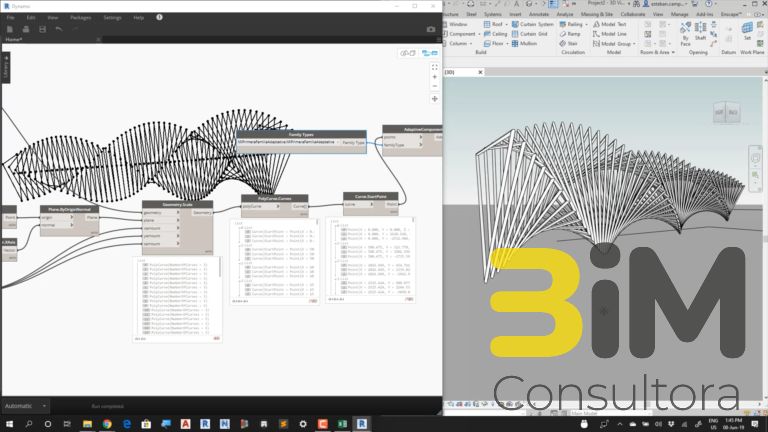768x432 pixels.
Task: Open the Roof dropdown arrow
Action: [506, 24]
